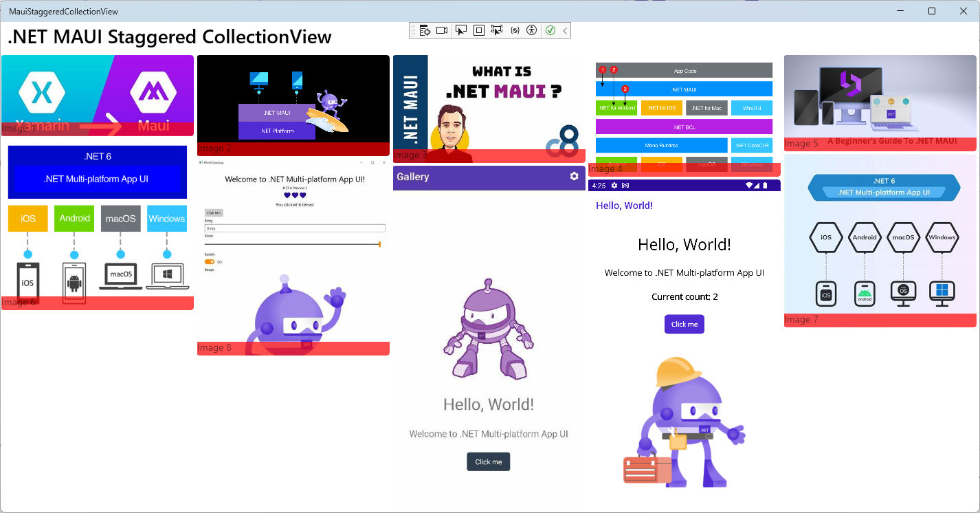This screenshot has height=513, width=980.
Task: Select the light hexagon .NET 6 diagram image
Action: coord(880,241)
